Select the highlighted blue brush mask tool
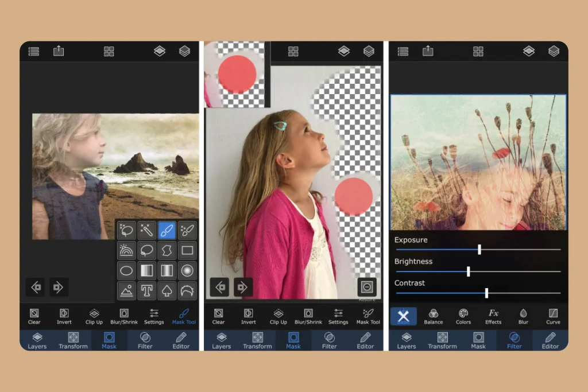588x392 pixels. coord(167,231)
